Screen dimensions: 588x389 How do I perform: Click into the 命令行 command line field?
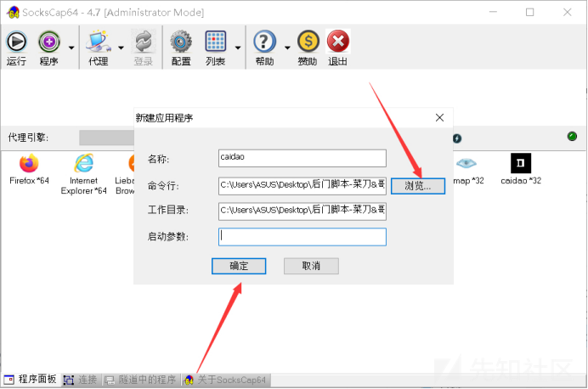point(302,186)
